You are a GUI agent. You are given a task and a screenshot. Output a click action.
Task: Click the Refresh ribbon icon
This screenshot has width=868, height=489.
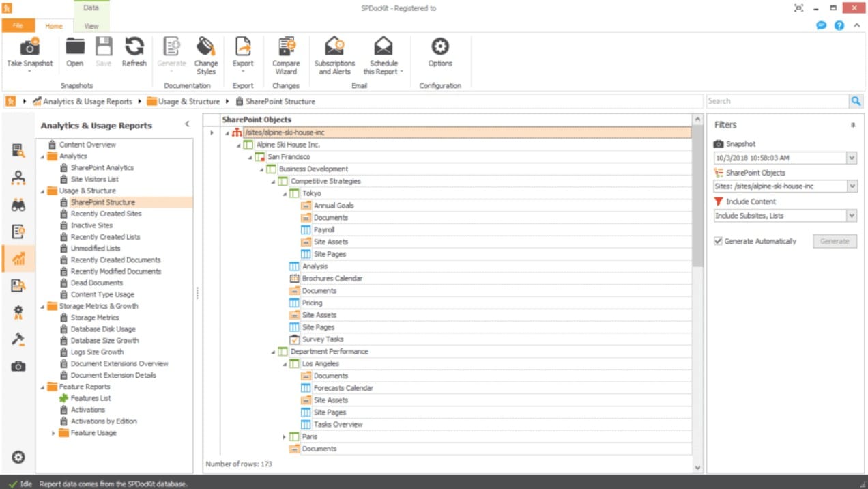pyautogui.click(x=134, y=47)
